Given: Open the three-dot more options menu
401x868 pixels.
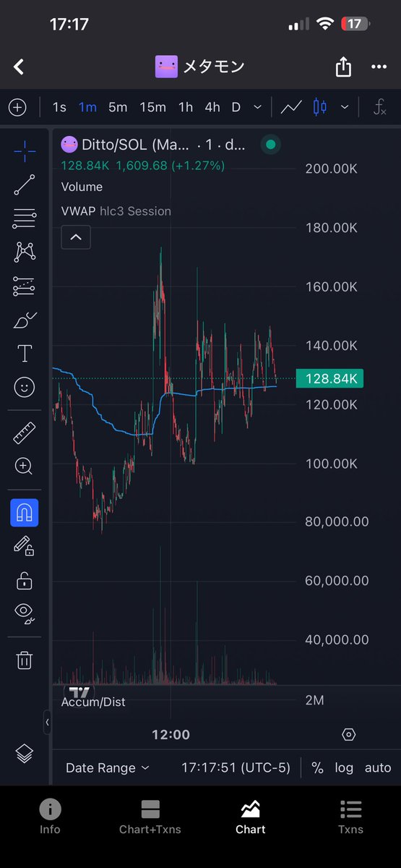Looking at the screenshot, I should pyautogui.click(x=379, y=67).
